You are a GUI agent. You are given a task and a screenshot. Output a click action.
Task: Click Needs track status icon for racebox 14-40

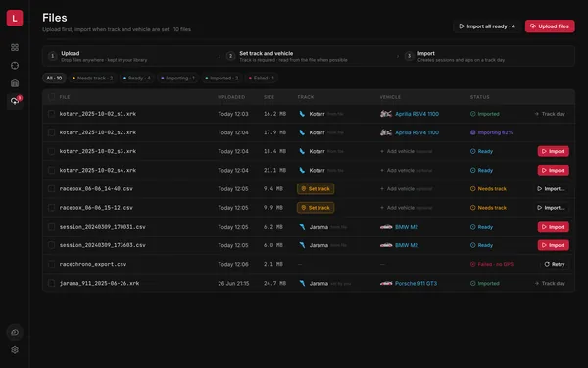pyautogui.click(x=473, y=188)
